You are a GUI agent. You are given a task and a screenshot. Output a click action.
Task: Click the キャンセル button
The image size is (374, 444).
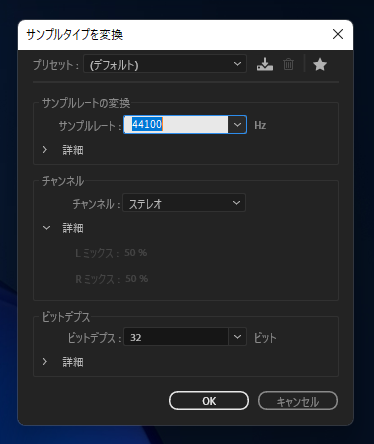pos(298,401)
